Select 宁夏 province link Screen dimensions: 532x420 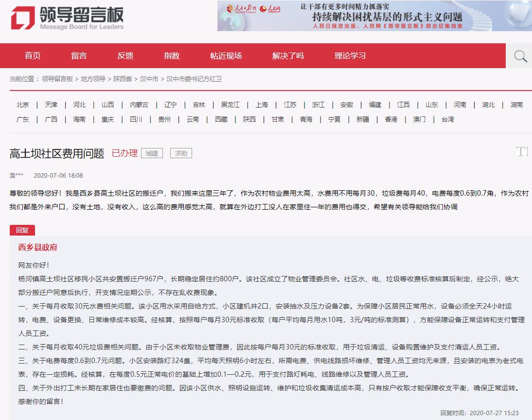point(335,120)
